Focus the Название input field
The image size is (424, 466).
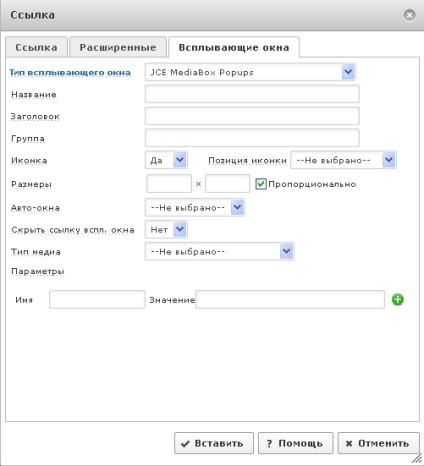252,94
